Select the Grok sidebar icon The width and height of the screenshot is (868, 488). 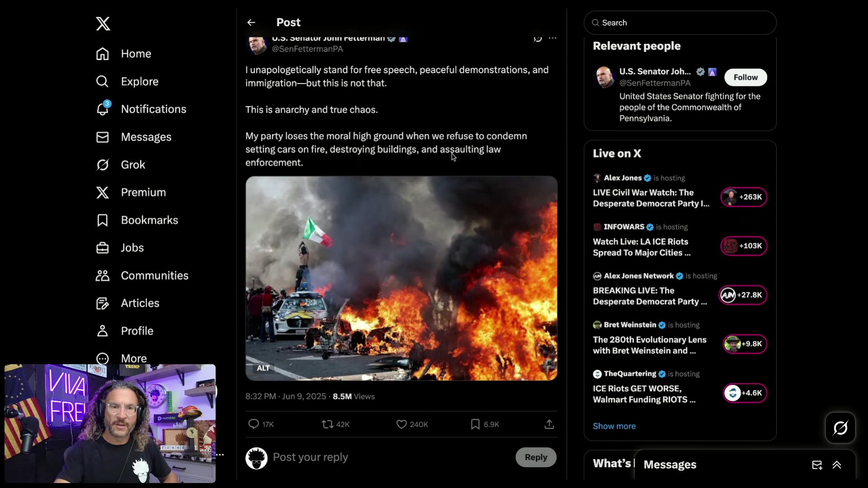(x=102, y=165)
